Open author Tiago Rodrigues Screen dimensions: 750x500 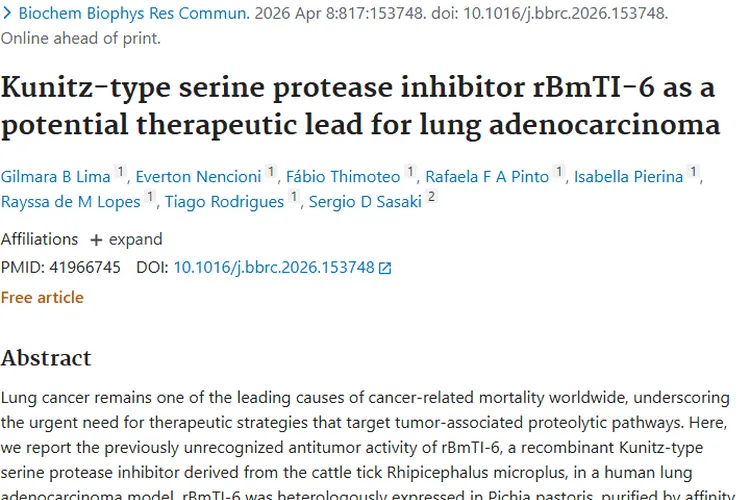pyautogui.click(x=225, y=201)
